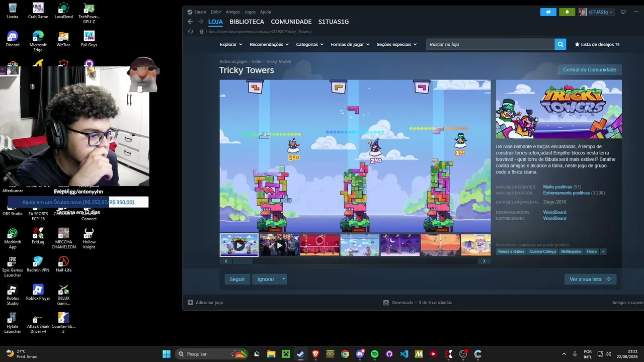Open the WizTree desktop shortcut

(63, 39)
